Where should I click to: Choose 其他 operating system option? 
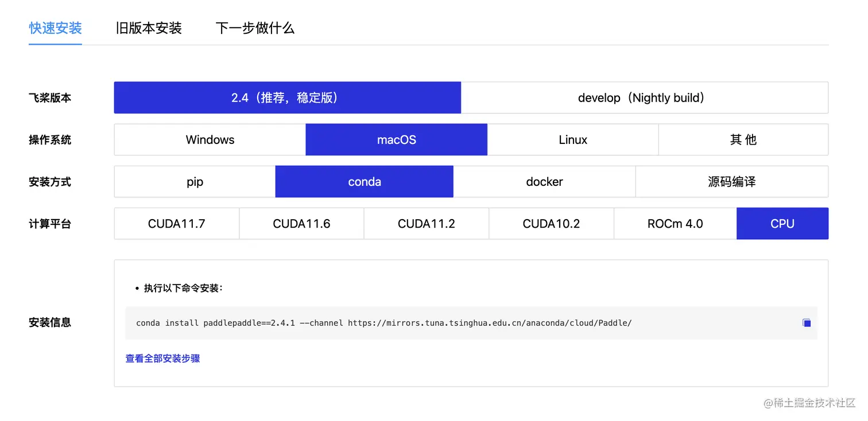click(743, 139)
